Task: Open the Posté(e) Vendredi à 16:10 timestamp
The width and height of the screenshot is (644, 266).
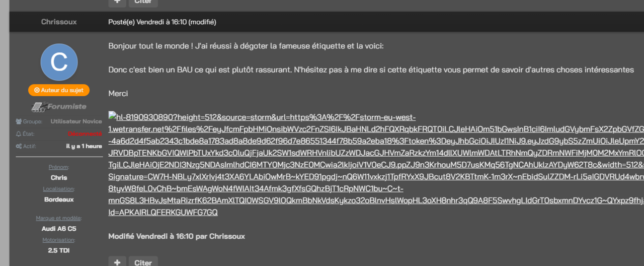Action: click(x=162, y=22)
